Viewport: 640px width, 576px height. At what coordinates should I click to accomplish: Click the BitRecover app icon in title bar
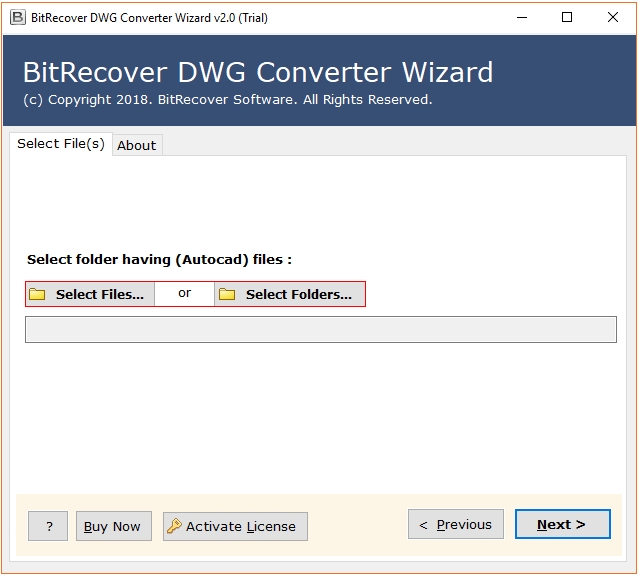(x=18, y=18)
